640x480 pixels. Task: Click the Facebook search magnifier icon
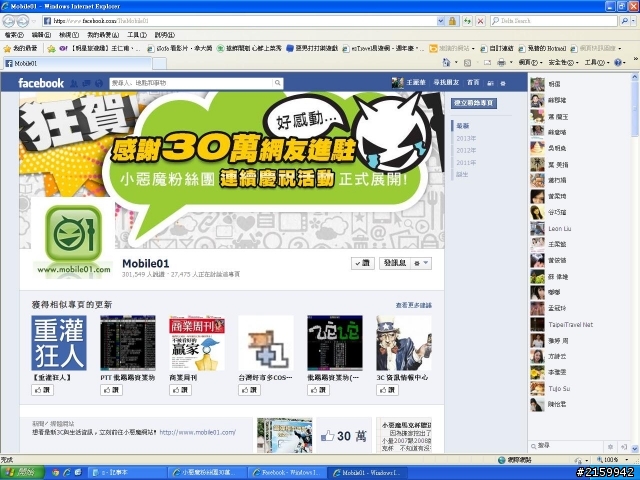pyautogui.click(x=278, y=83)
